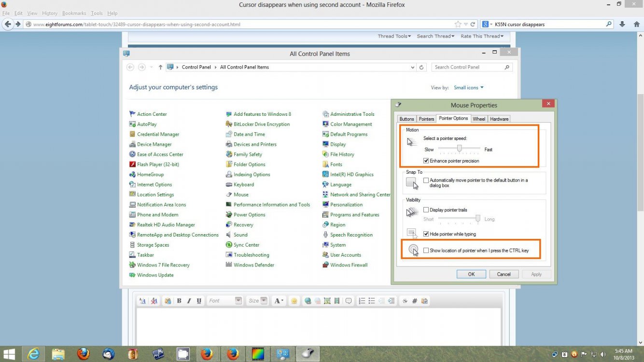
Task: Uncheck Hide pointer while typing
Action: pyautogui.click(x=426, y=234)
